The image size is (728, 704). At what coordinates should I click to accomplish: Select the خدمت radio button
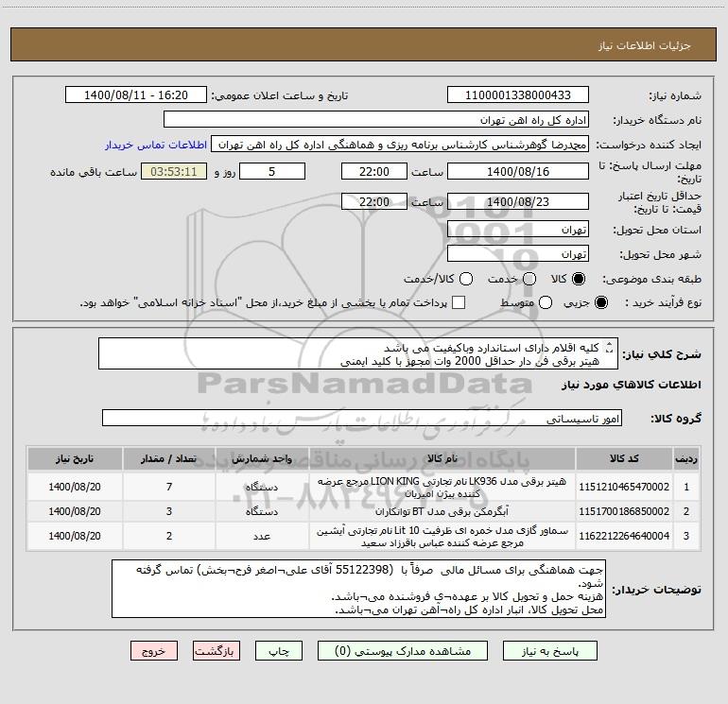(x=529, y=279)
